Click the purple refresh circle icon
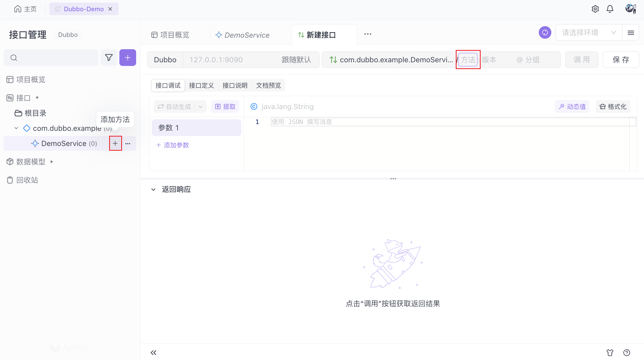 (545, 33)
